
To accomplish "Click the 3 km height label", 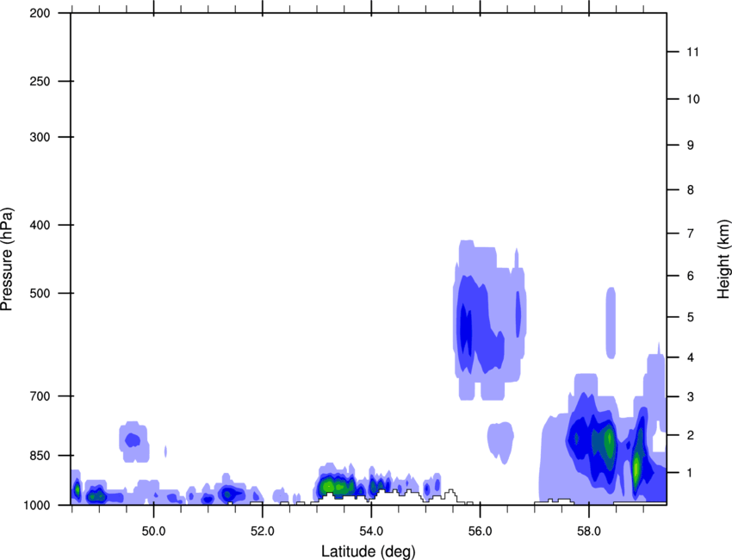I will coord(691,397).
